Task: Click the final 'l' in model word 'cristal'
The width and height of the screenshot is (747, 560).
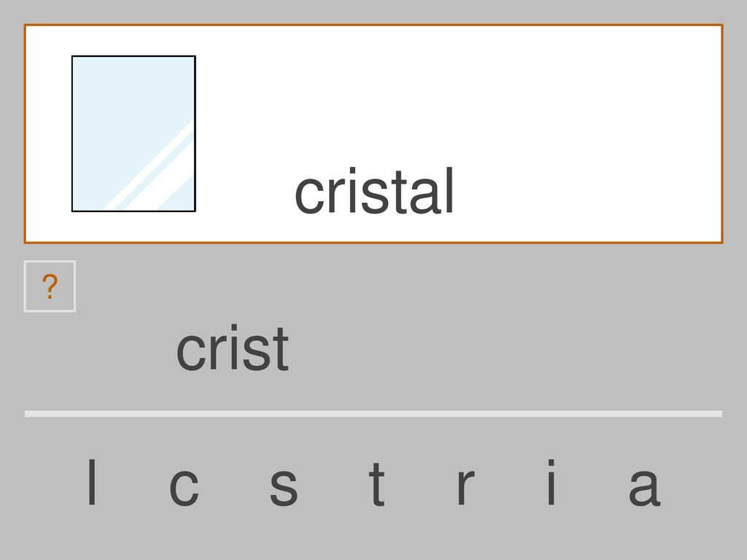Action: (449, 191)
